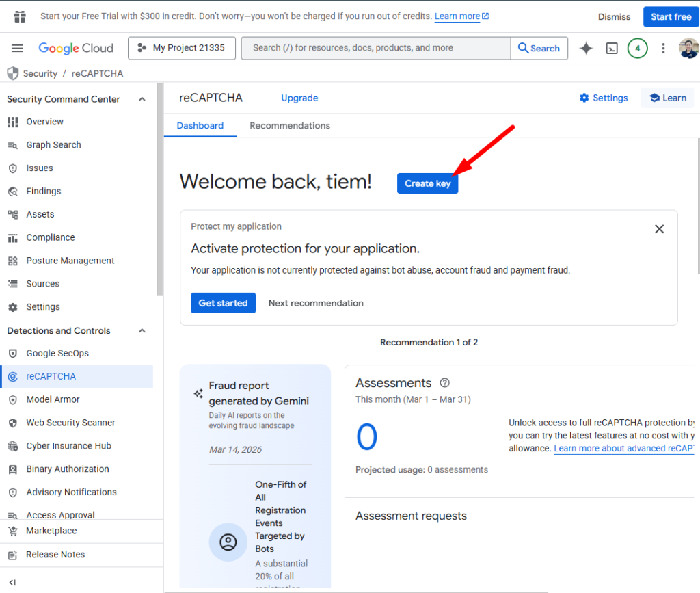Image resolution: width=700 pixels, height=593 pixels.
Task: Click the registration events user icon
Action: (x=228, y=542)
